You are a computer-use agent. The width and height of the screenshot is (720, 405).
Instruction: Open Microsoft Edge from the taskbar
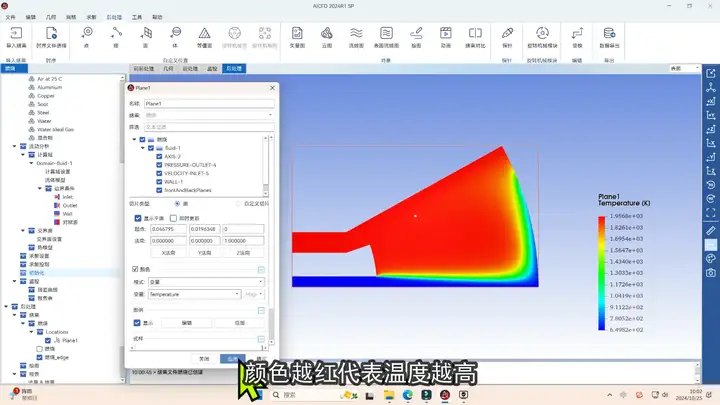[x=407, y=395]
